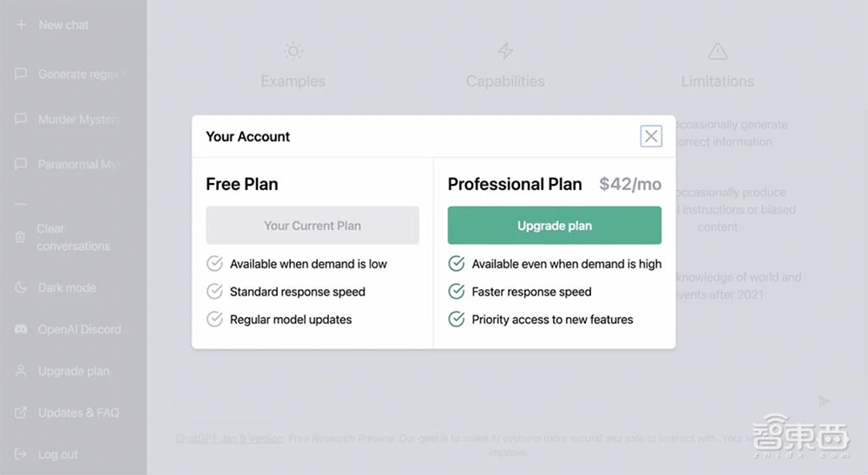
Task: Click the send message arrow icon
Action: pos(824,400)
